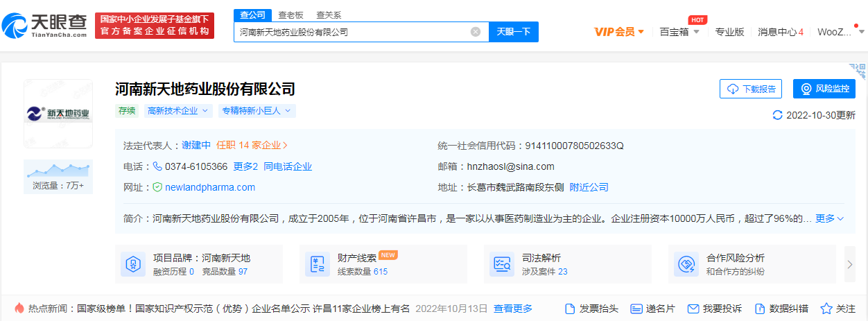868x321 pixels.
Task: Clear the search box with the X icon
Action: tap(476, 32)
